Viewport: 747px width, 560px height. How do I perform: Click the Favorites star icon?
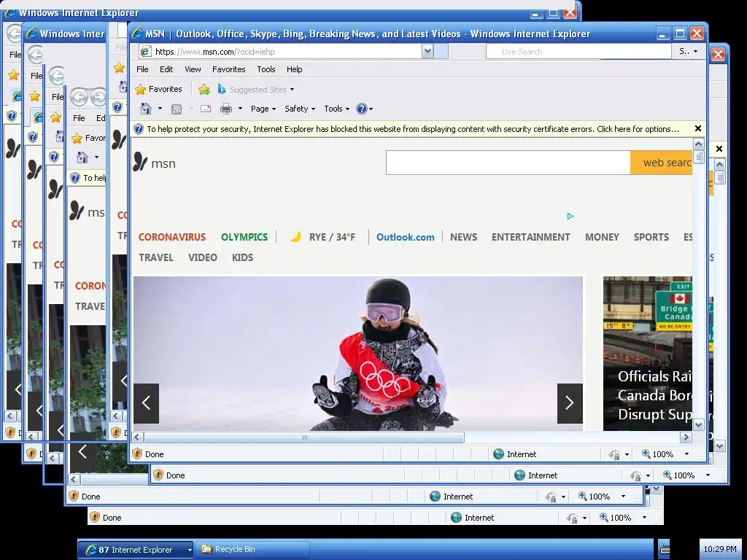(141, 89)
